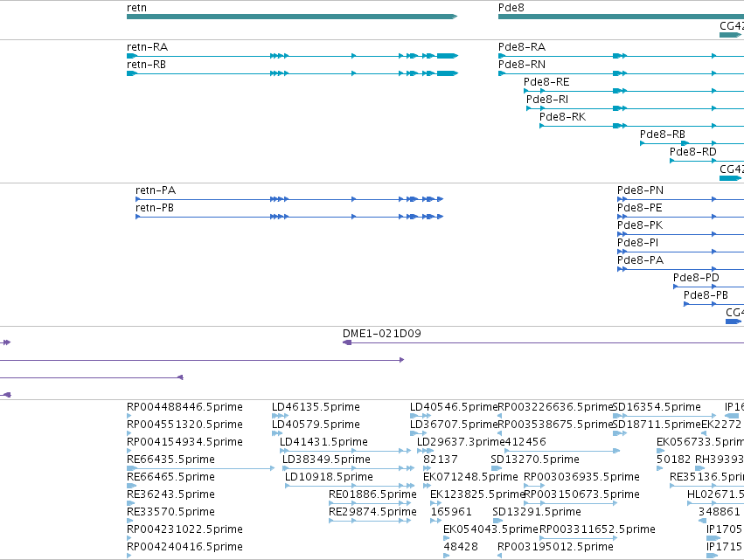Select the RE66435.5prime EST
Viewport: 744px width, 560px height.
pyautogui.click(x=200, y=468)
